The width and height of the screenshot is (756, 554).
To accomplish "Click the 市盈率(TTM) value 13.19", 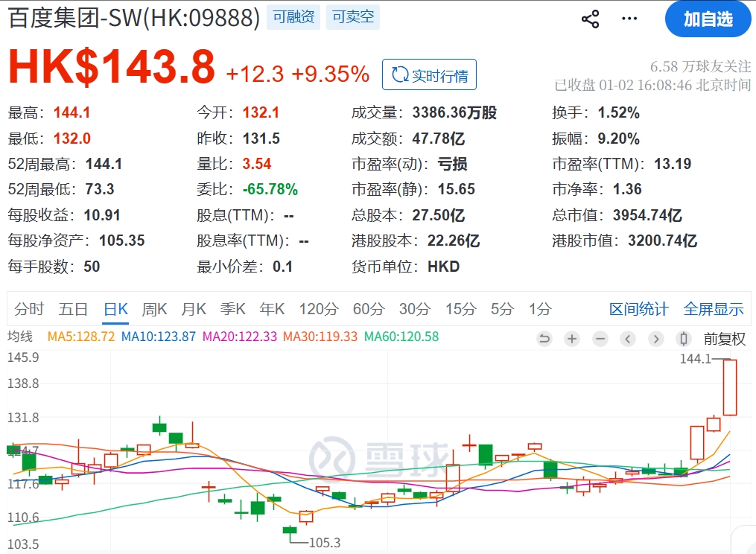I will point(672,164).
